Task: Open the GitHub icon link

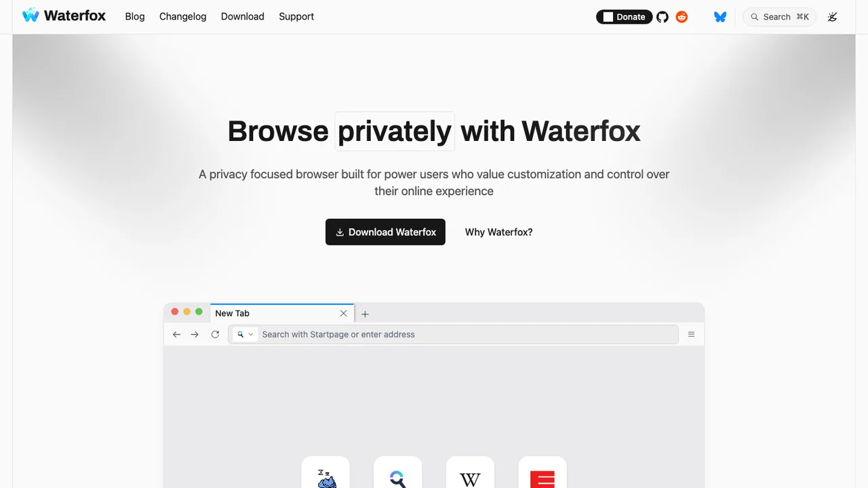Action: click(x=663, y=17)
